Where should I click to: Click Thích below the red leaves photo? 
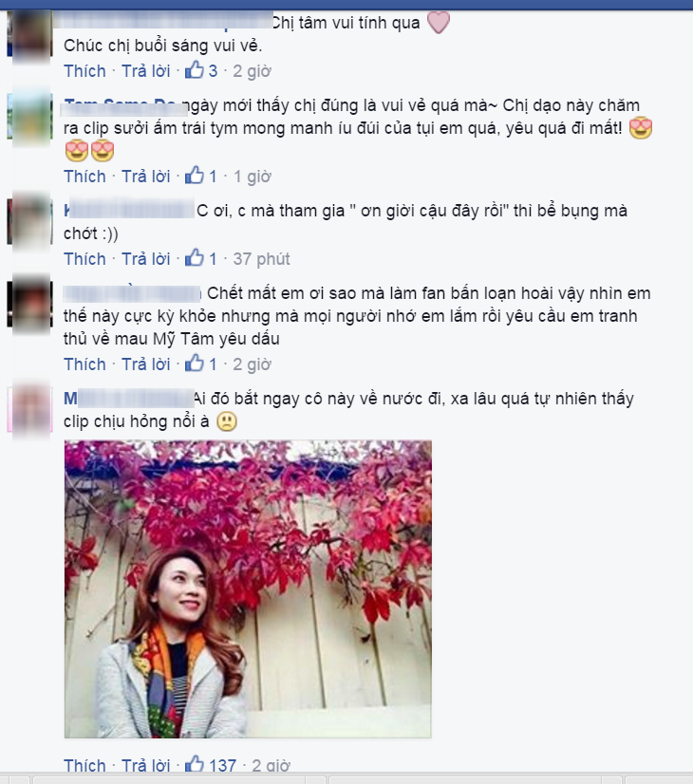[x=84, y=766]
